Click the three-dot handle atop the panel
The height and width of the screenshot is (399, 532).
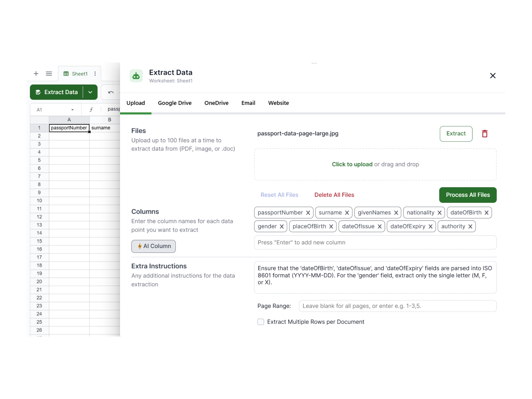tap(314, 63)
